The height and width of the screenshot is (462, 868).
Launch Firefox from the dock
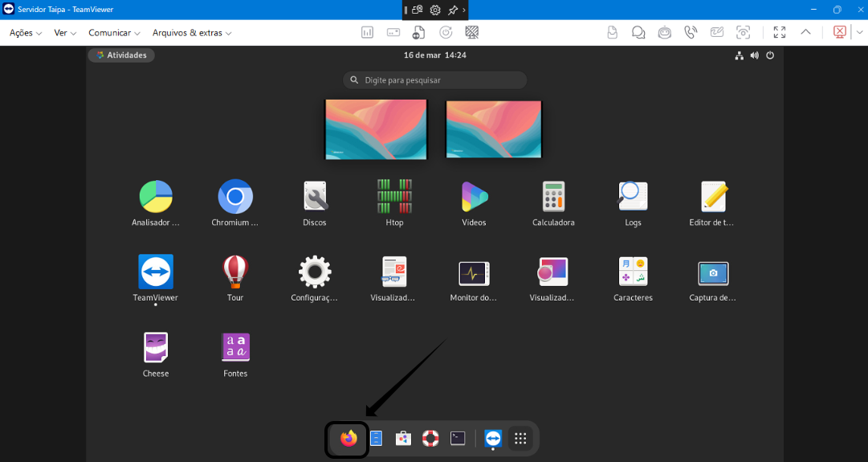pos(348,438)
